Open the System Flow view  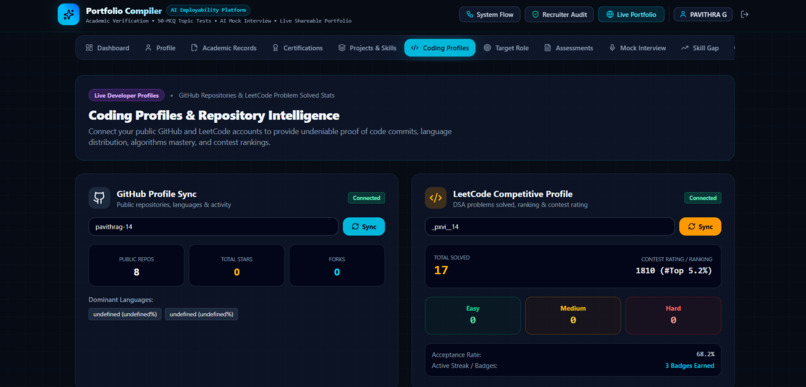coord(490,14)
